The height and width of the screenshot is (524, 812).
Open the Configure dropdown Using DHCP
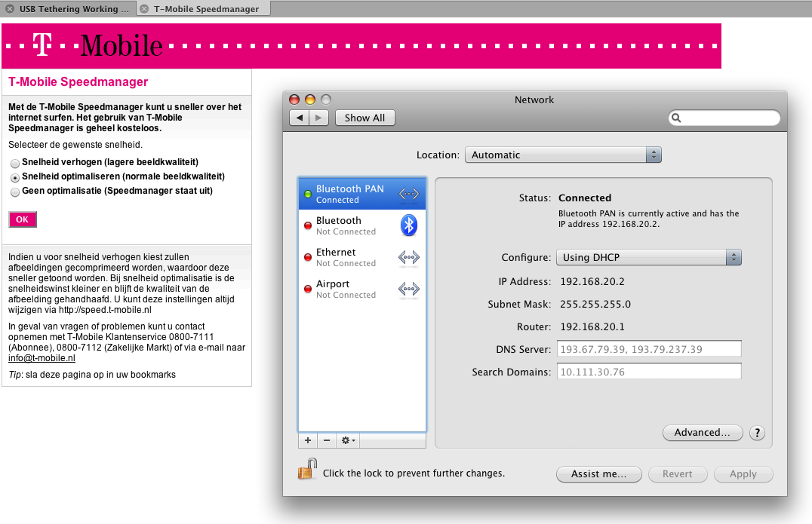point(649,257)
